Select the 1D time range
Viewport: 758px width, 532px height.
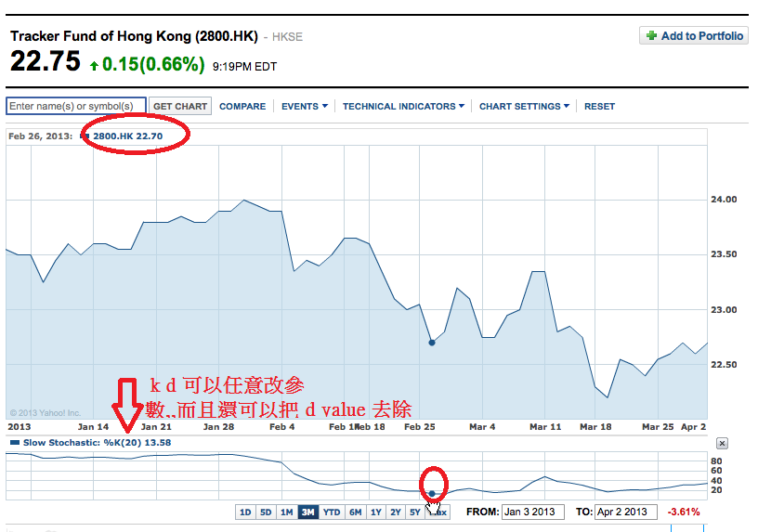(x=245, y=513)
